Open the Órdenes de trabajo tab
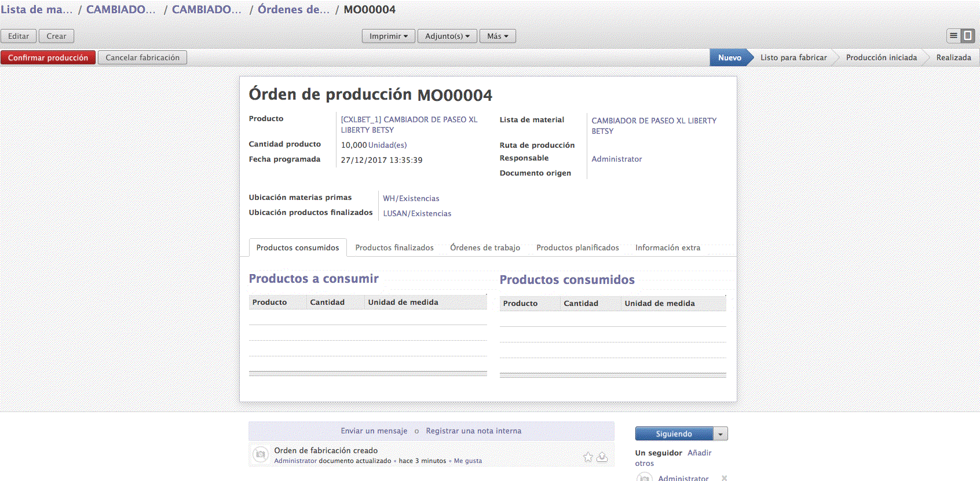The width and height of the screenshot is (980, 481). (485, 247)
